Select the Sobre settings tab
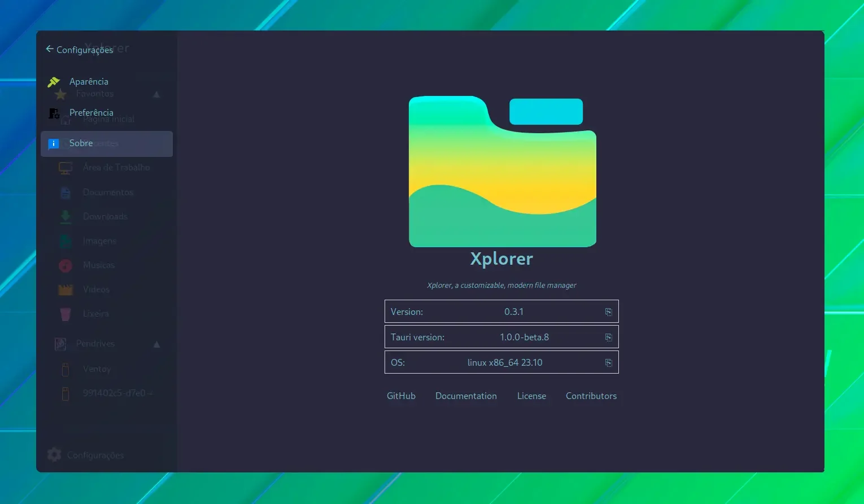The image size is (864, 504). [106, 143]
